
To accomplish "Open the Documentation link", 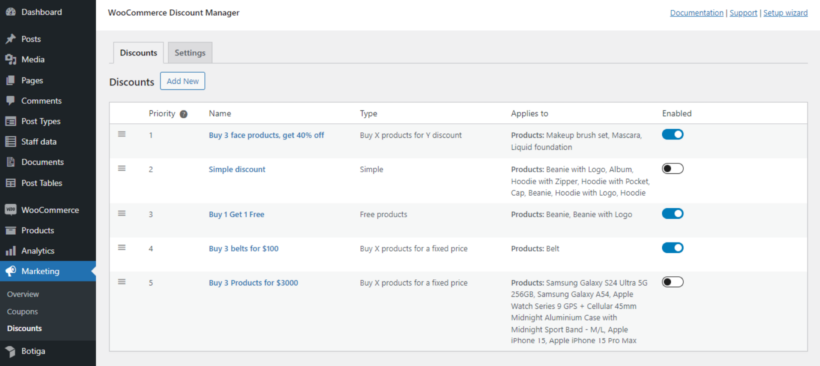I will point(697,13).
